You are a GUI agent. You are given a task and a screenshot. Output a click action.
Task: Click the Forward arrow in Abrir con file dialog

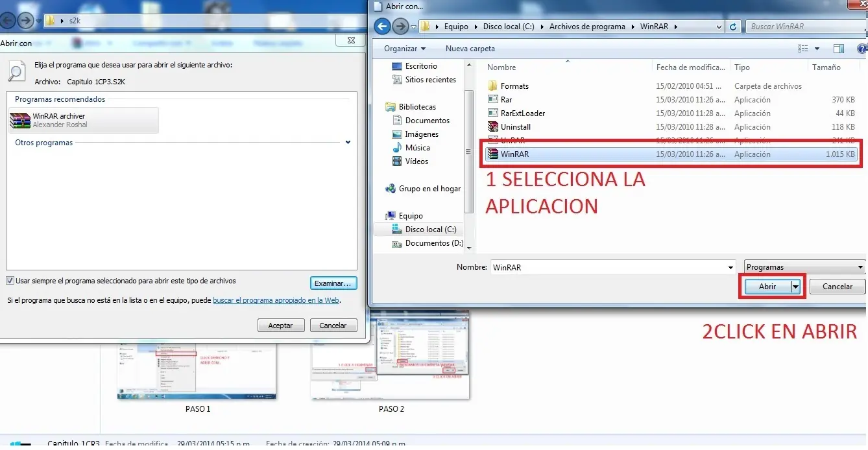pyautogui.click(x=400, y=27)
